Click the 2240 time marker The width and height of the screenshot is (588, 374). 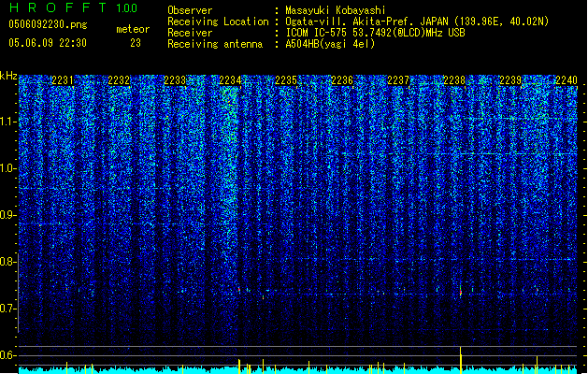point(566,80)
